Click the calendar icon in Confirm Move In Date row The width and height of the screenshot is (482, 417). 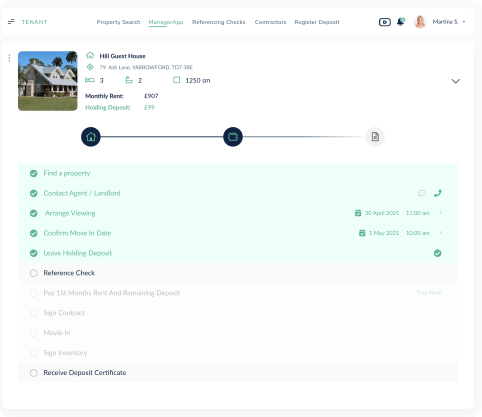(x=362, y=233)
